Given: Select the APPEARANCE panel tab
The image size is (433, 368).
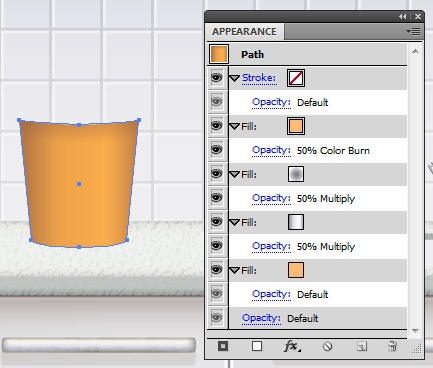Looking at the screenshot, I should pos(244,32).
